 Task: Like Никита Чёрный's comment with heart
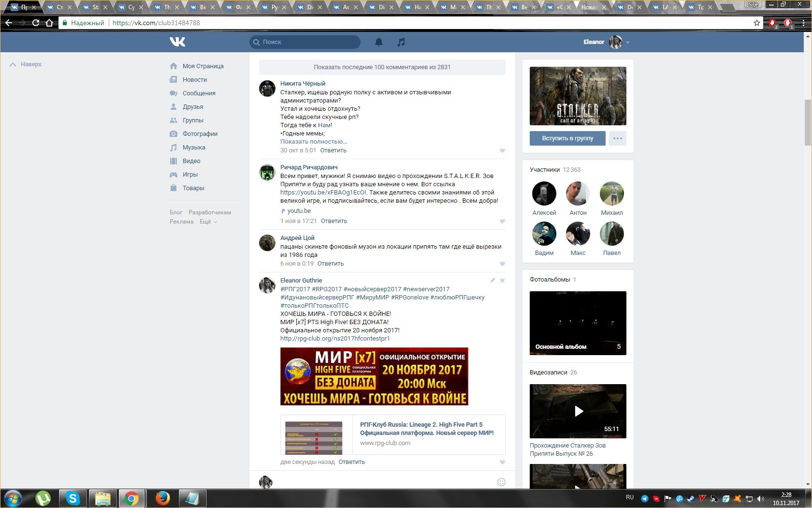pyautogui.click(x=502, y=150)
